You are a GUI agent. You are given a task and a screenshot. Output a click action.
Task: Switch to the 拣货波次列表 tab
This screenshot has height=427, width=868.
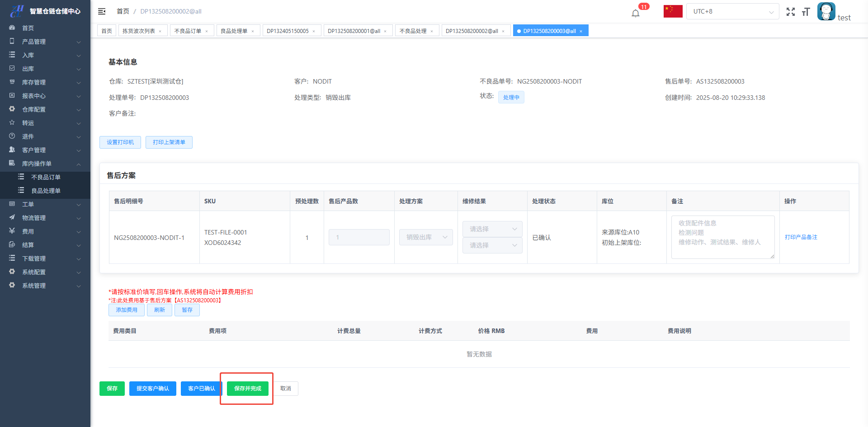(139, 31)
